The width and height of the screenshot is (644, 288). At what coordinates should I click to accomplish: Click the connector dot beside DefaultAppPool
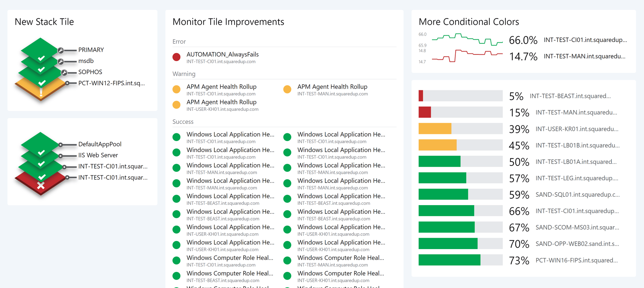pyautogui.click(x=61, y=145)
